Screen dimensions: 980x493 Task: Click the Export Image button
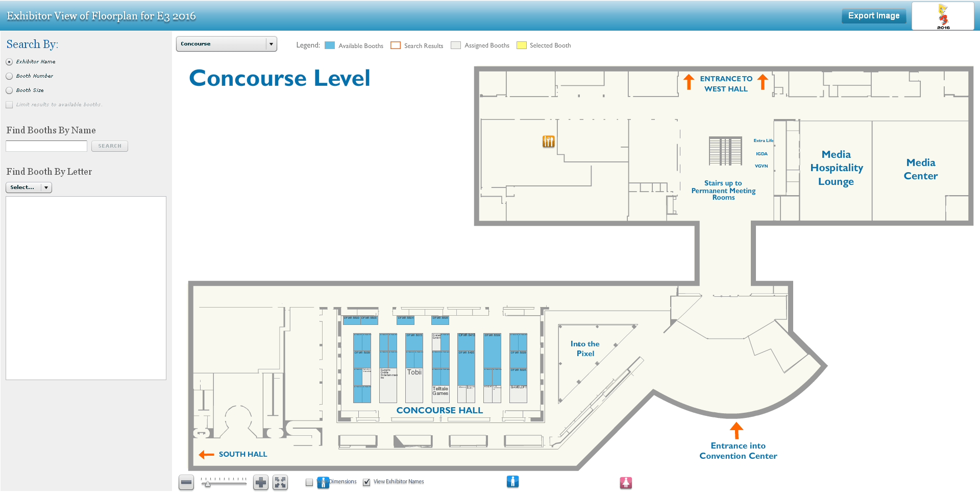pyautogui.click(x=873, y=16)
